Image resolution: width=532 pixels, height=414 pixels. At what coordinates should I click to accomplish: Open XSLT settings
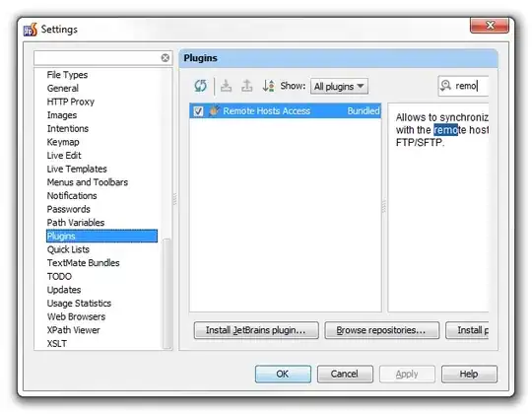click(57, 343)
